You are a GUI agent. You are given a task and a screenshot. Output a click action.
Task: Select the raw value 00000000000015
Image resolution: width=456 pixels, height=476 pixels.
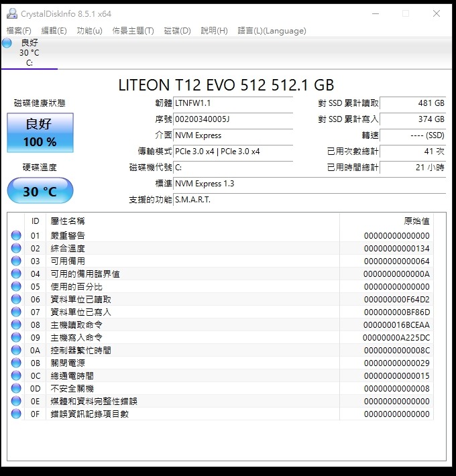point(396,376)
